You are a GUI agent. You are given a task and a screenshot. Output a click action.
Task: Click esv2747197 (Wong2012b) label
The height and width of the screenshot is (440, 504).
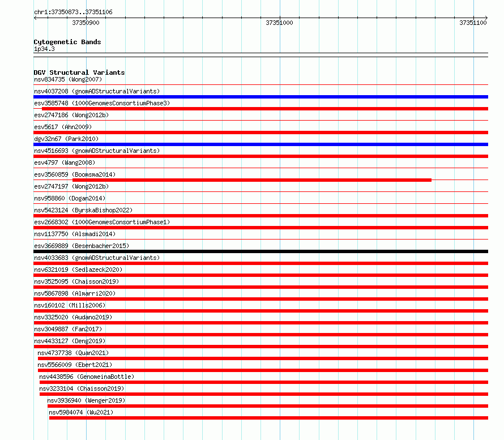pyautogui.click(x=71, y=186)
